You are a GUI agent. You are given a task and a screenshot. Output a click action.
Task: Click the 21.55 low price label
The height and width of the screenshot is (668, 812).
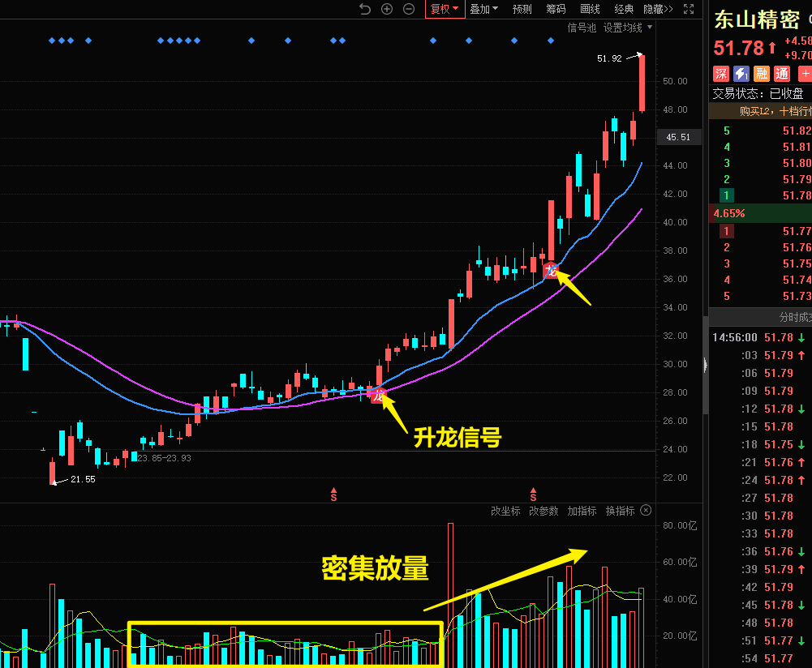coord(83,479)
